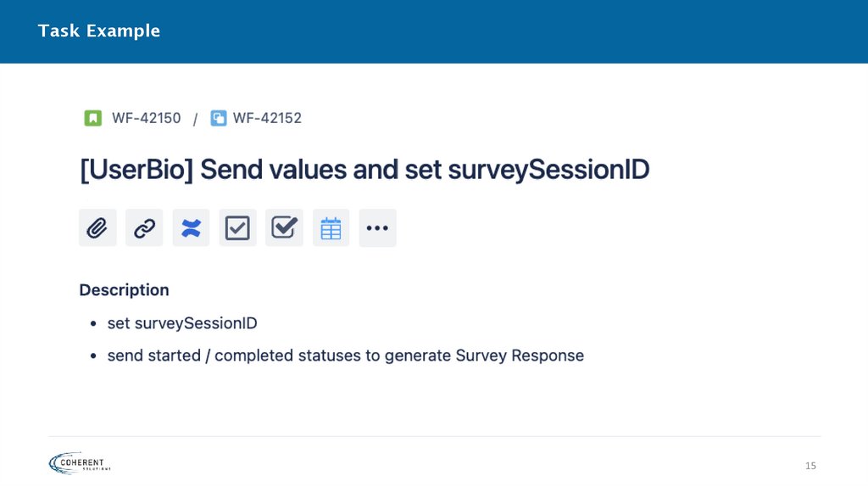Click the Description heading

point(124,290)
